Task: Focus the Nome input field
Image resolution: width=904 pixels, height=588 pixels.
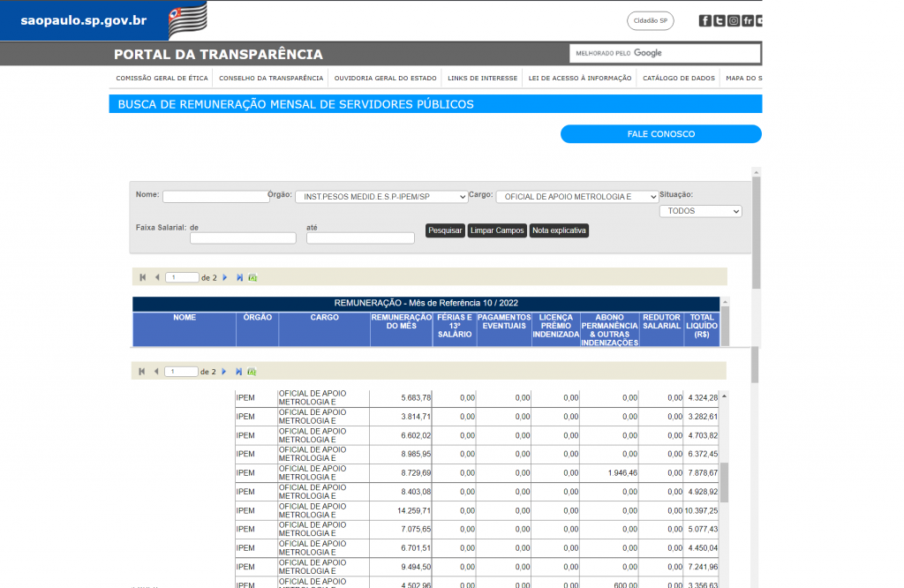Action: 215,197
